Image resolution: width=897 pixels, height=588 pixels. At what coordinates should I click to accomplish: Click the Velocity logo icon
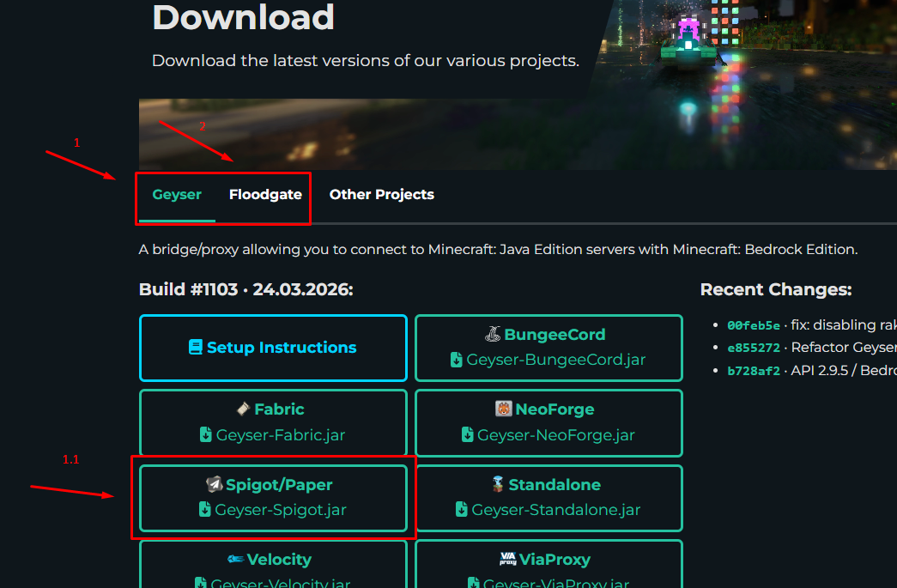point(235,559)
